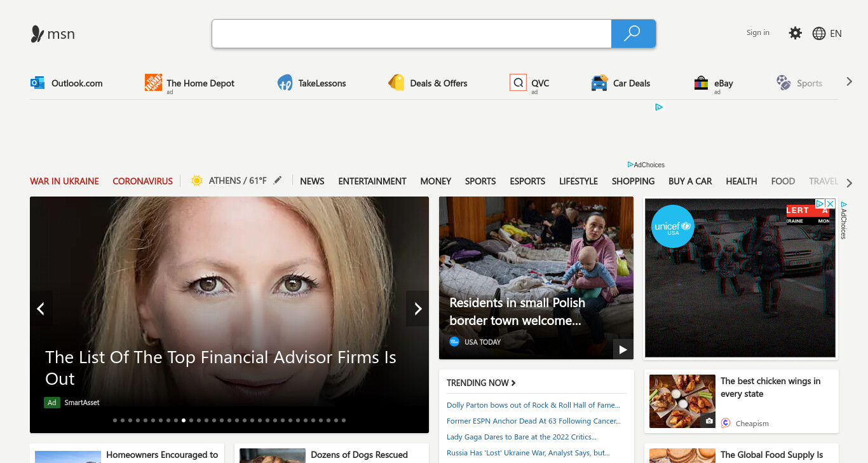Click The Home Depot orange logo
868x463 pixels.
click(x=153, y=82)
